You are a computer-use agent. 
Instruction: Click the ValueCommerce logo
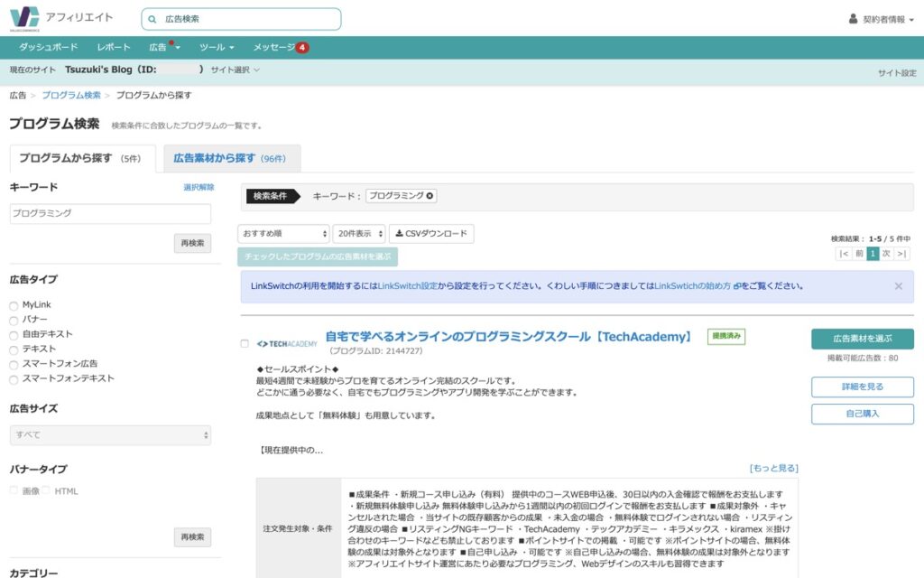click(x=24, y=19)
